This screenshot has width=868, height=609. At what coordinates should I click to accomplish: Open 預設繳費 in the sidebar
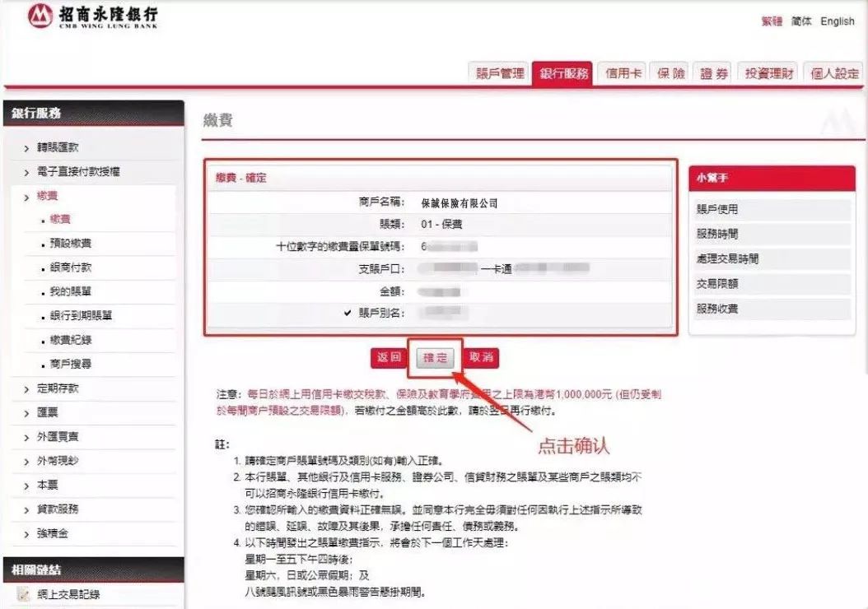coord(70,244)
